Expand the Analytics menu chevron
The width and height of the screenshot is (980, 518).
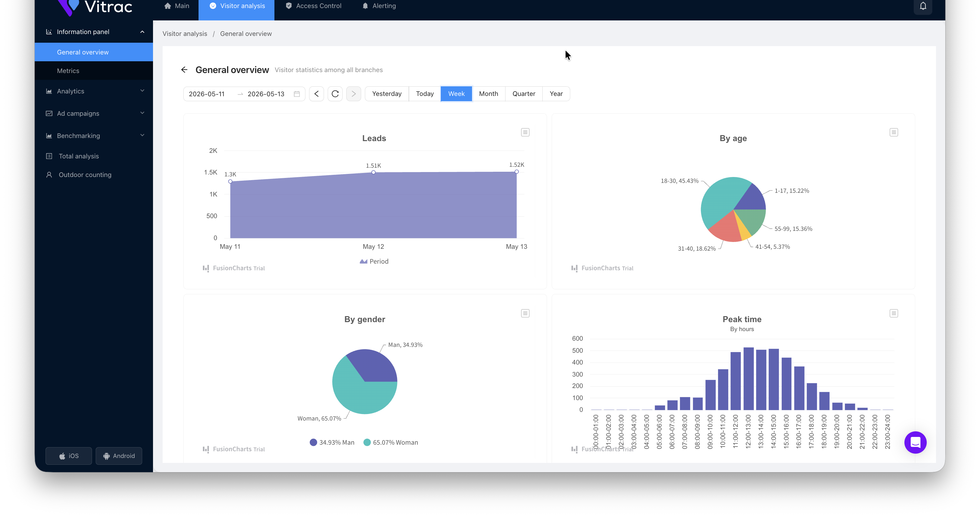[x=142, y=91]
